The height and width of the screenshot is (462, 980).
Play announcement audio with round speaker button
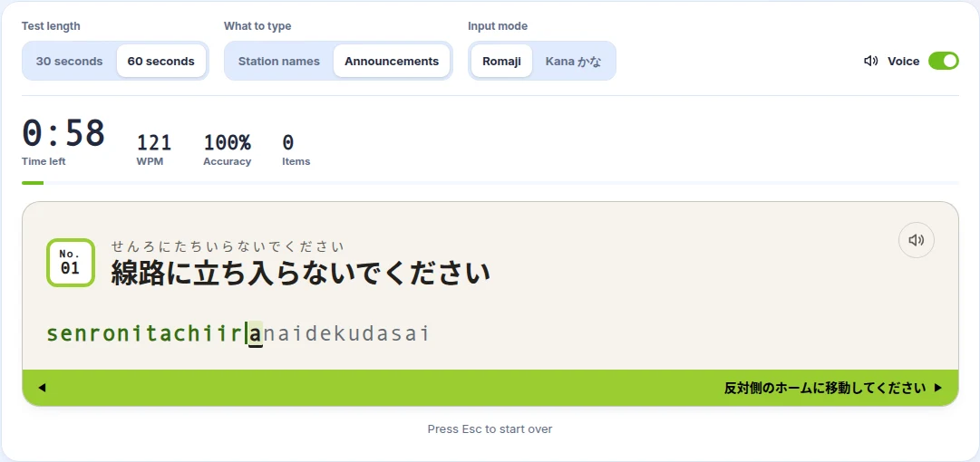tap(917, 240)
